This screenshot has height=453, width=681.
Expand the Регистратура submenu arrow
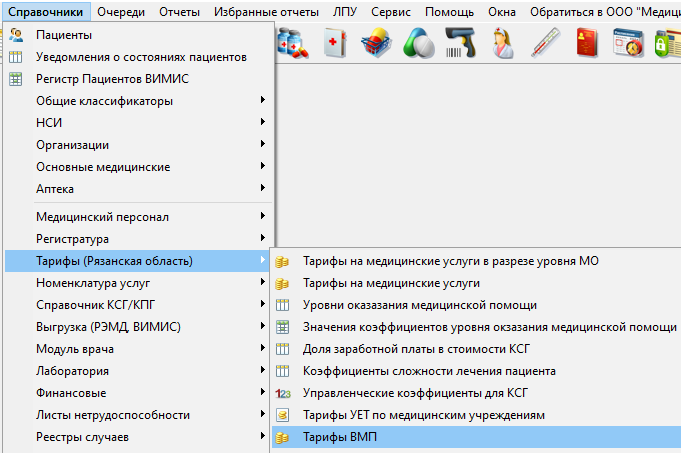click(263, 238)
